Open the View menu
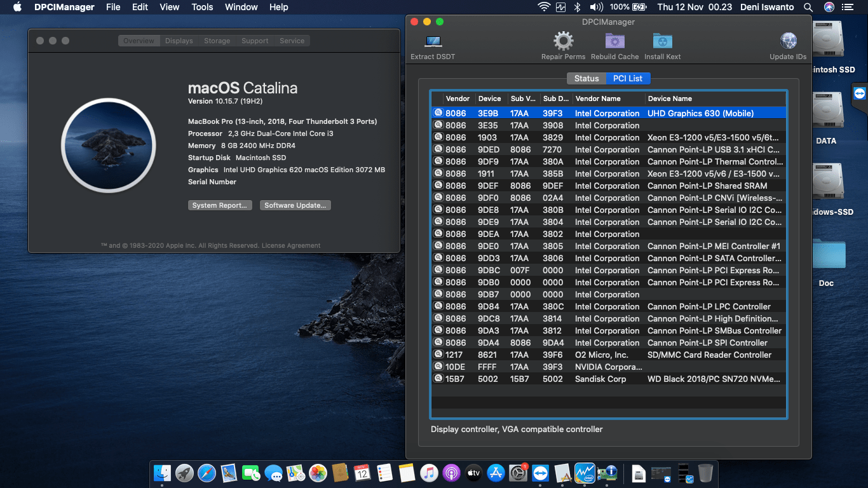This screenshot has height=488, width=868. 169,7
